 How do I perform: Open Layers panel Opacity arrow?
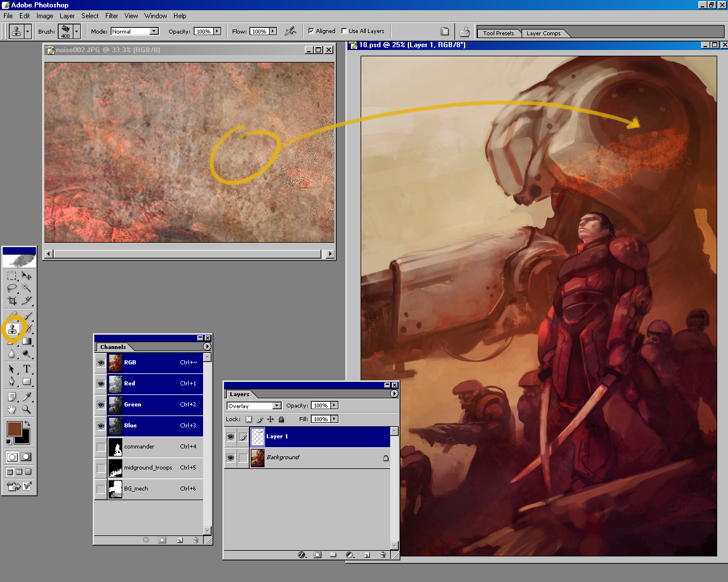[334, 405]
